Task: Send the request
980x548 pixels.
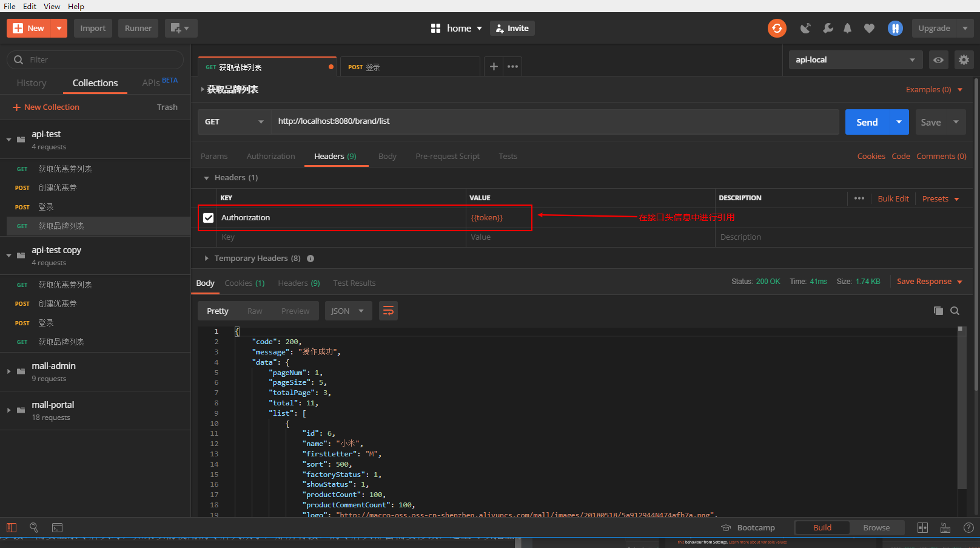Action: [x=867, y=123]
